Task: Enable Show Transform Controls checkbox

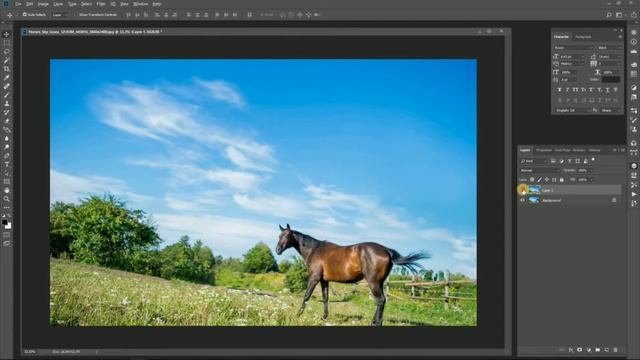Action: (76, 15)
